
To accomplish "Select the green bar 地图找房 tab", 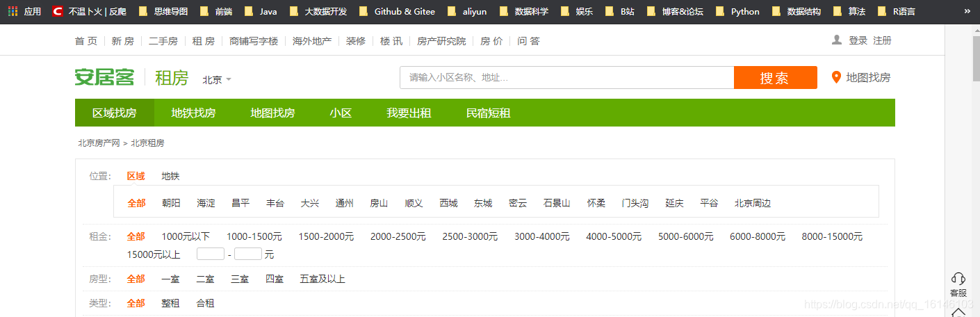I will pos(273,113).
